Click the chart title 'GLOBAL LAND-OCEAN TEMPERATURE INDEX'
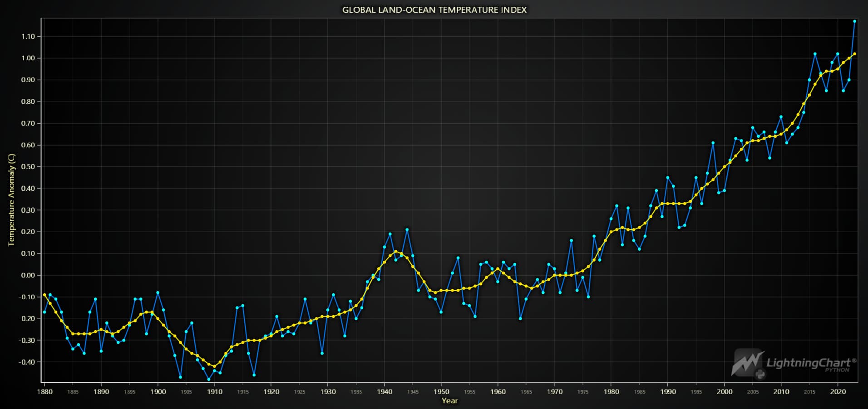The image size is (868, 409). click(434, 10)
